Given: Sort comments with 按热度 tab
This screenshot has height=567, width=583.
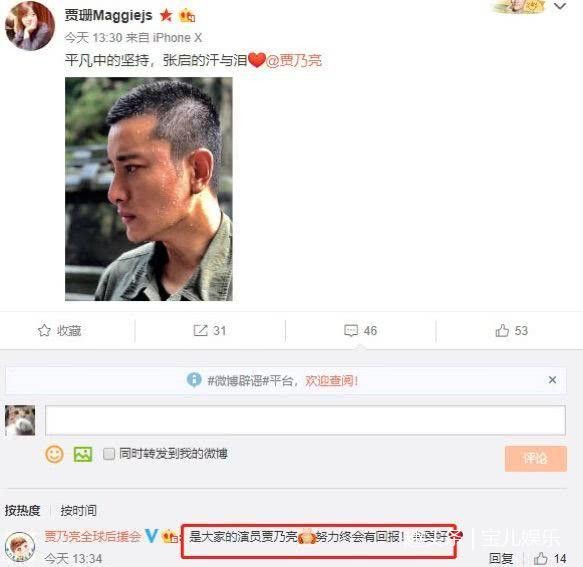Looking at the screenshot, I should click(22, 510).
